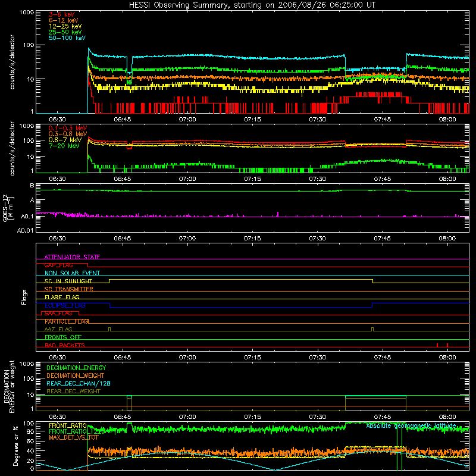Click the 0.8-7 MeV legend entry
Image resolution: width=476 pixels, height=476 pixels.
[65, 140]
